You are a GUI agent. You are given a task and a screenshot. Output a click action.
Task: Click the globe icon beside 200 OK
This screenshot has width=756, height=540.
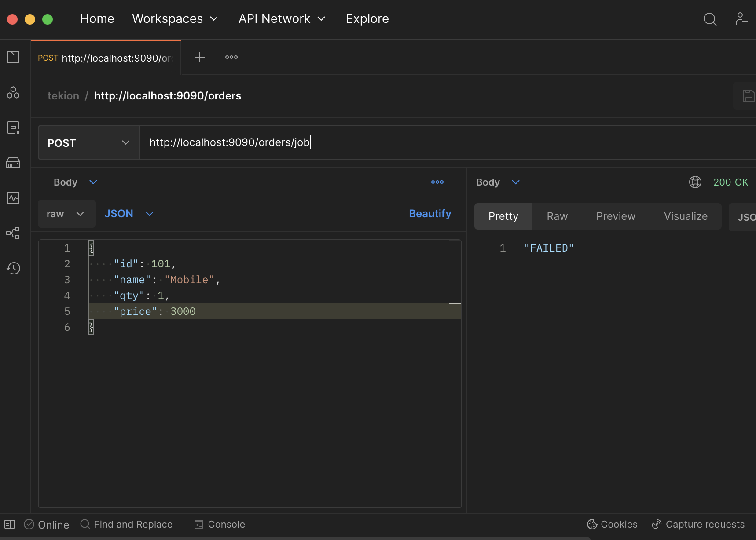coord(695,182)
